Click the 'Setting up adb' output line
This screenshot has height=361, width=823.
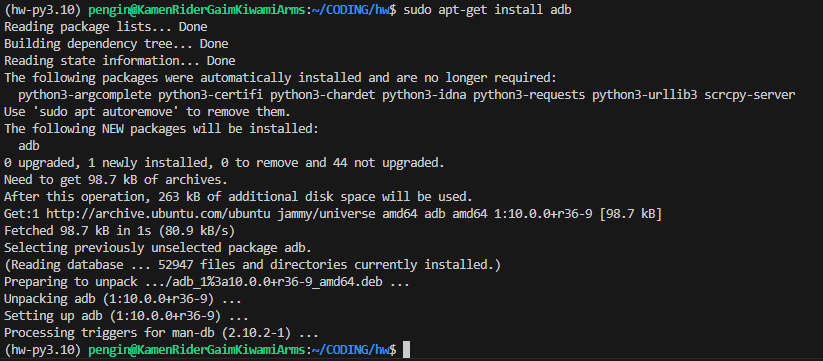pyautogui.click(x=126, y=316)
